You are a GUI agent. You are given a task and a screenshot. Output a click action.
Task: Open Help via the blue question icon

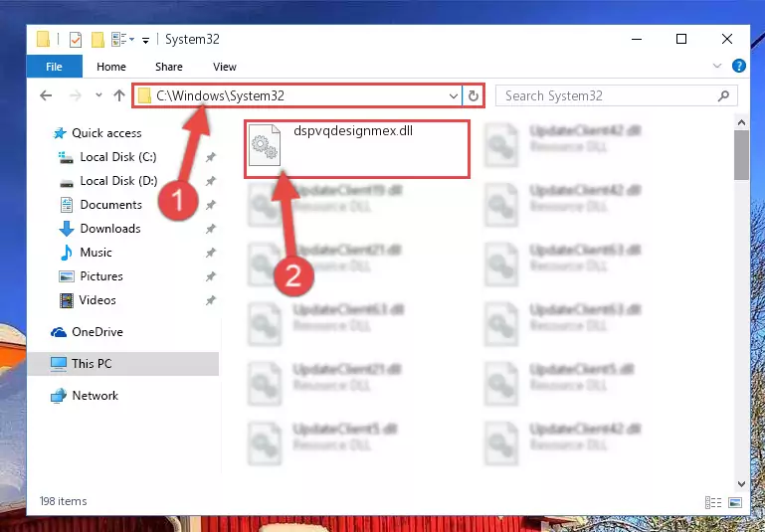coord(739,66)
